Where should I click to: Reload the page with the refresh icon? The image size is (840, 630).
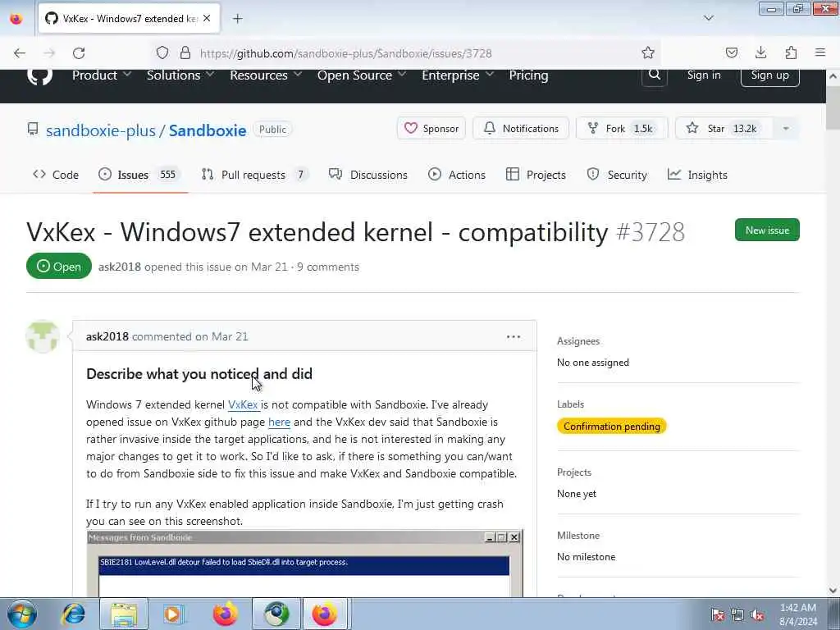79,53
